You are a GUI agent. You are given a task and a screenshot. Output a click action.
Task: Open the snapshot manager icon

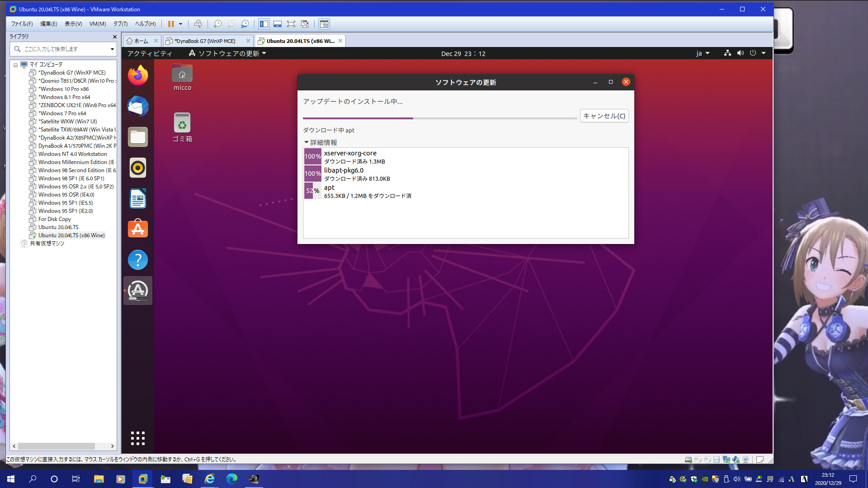245,24
